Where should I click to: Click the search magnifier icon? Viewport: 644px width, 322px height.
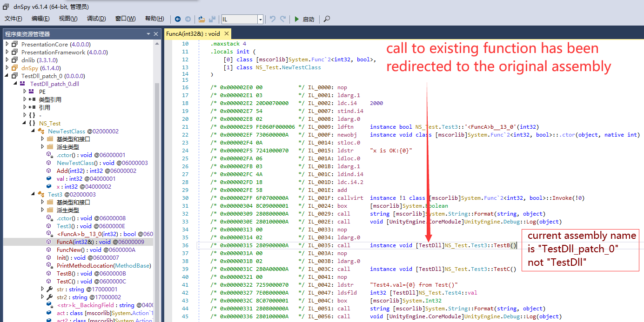point(327,19)
